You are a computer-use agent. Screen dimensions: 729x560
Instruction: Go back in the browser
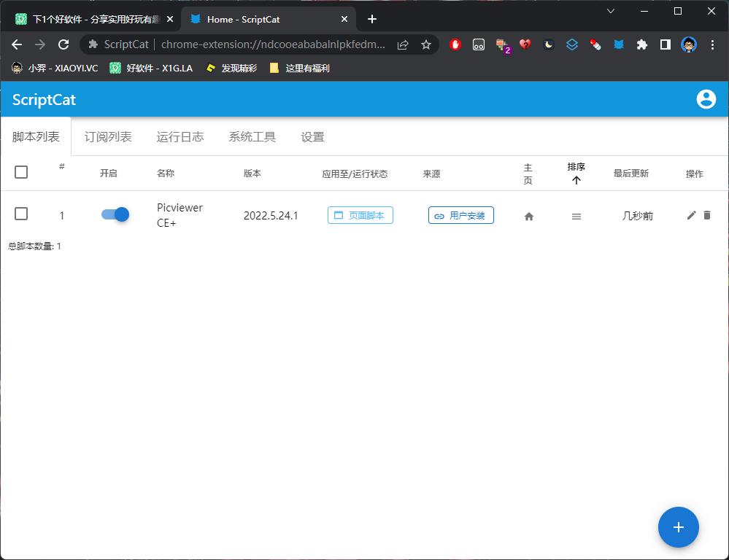coord(17,44)
